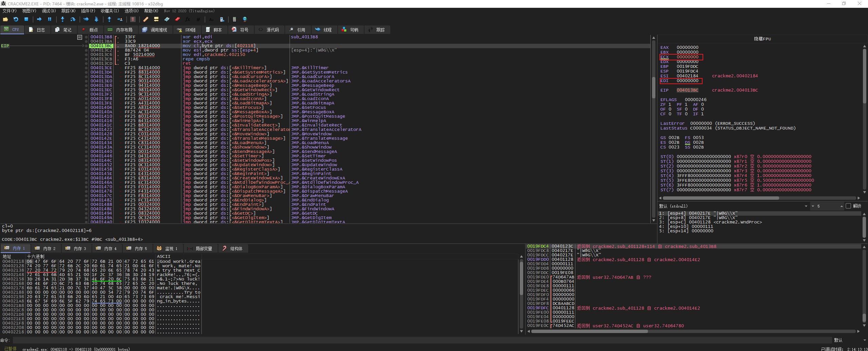Decrease the argument count with down arrow
868x351 pixels.
click(x=813, y=206)
